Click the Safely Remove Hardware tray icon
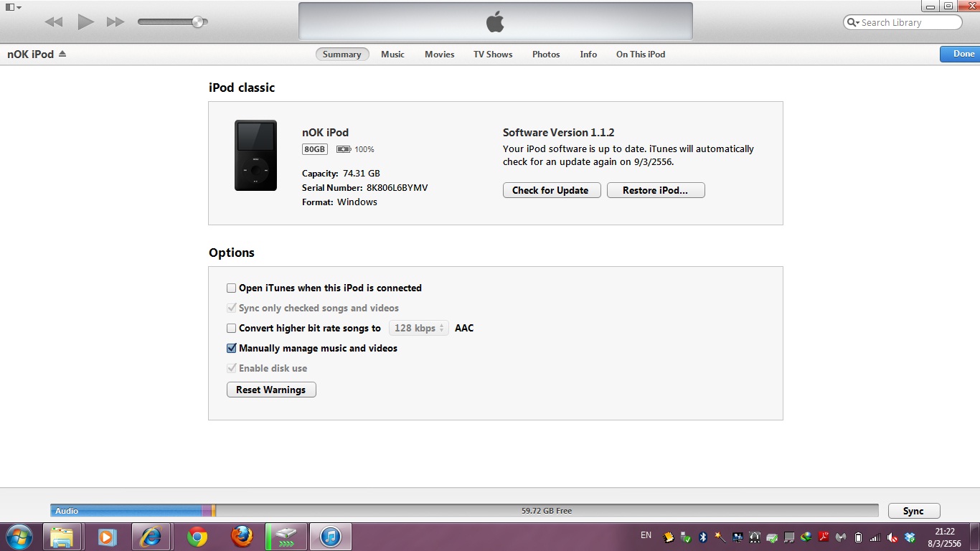This screenshot has width=980, height=551. pyautogui.click(x=686, y=537)
